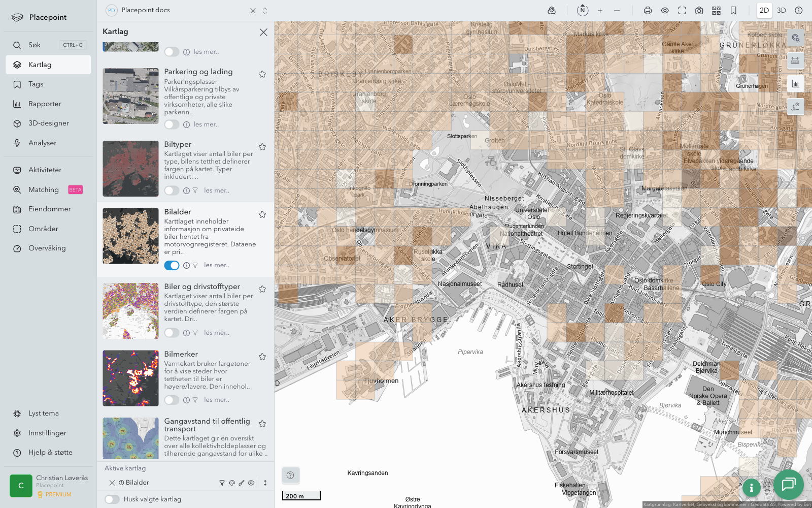
Task: Take a map screenshot with camera icon
Action: (x=699, y=11)
